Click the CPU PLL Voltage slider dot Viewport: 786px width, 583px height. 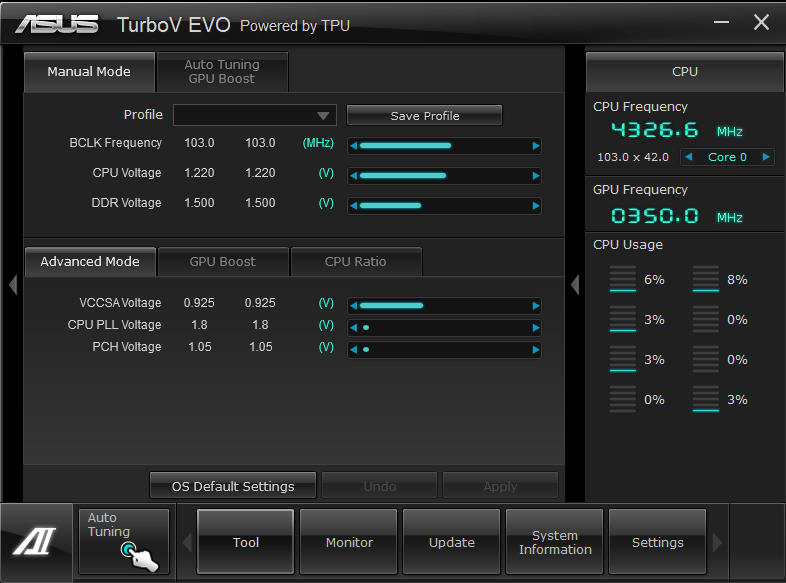[x=366, y=328]
